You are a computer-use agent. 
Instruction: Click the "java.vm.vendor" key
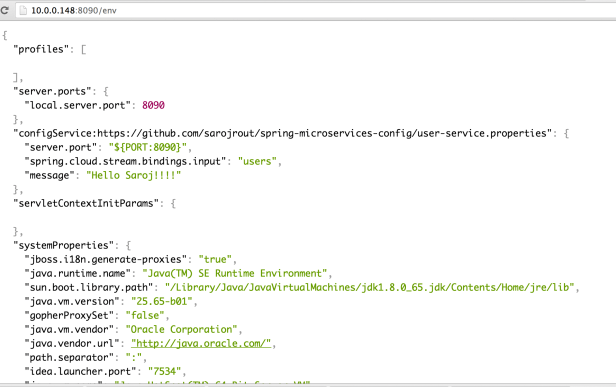tap(69, 329)
